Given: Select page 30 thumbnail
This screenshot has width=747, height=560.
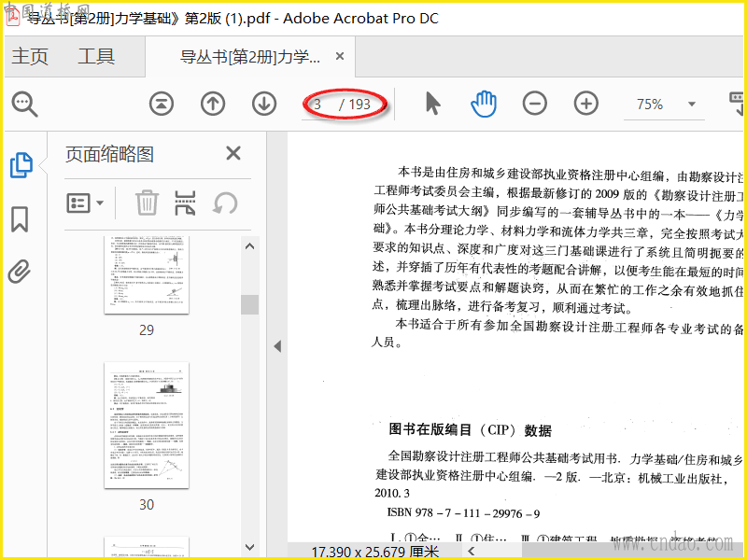Looking at the screenshot, I should point(147,426).
